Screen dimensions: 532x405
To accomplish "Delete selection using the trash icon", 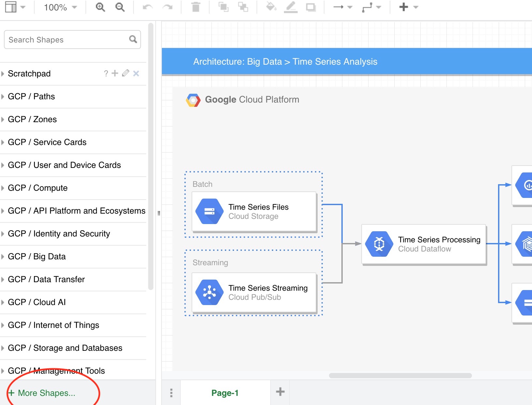I will coord(195,7).
